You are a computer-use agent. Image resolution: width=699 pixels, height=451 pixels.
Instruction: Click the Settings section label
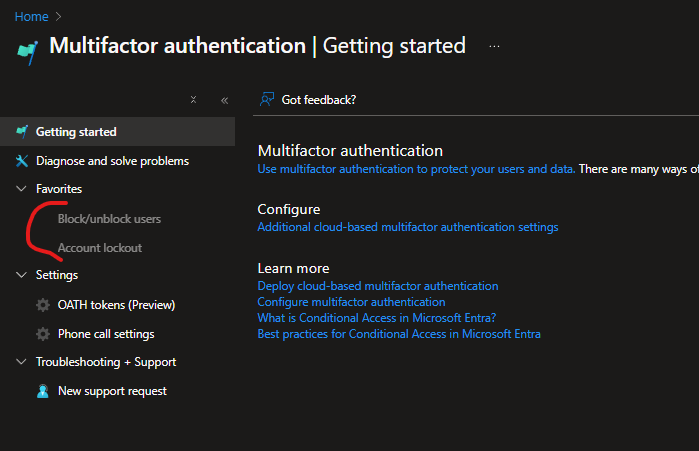57,275
